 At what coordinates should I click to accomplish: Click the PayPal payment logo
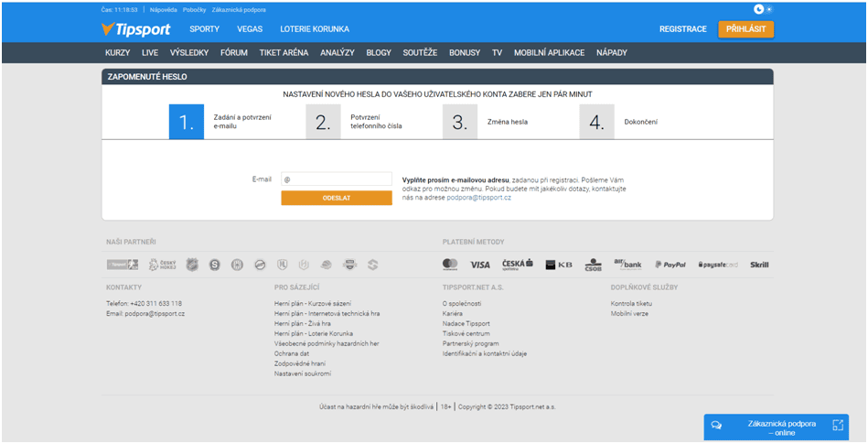(x=670, y=265)
